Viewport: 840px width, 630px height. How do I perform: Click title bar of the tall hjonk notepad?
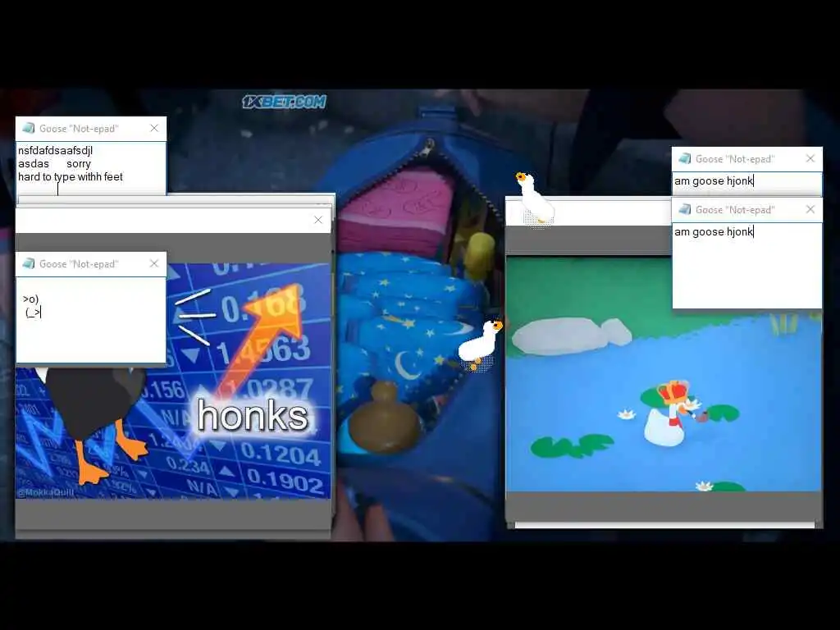tap(747, 210)
